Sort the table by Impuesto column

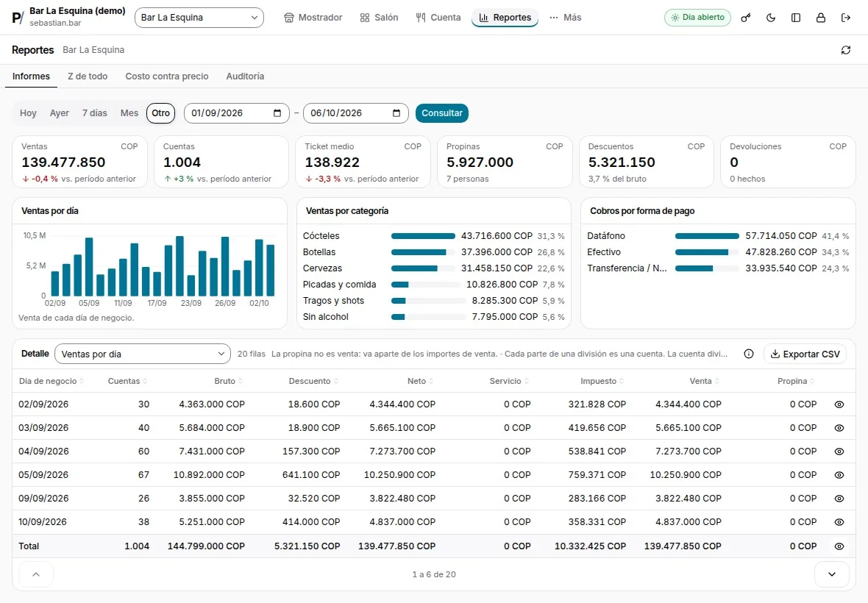[x=602, y=381]
